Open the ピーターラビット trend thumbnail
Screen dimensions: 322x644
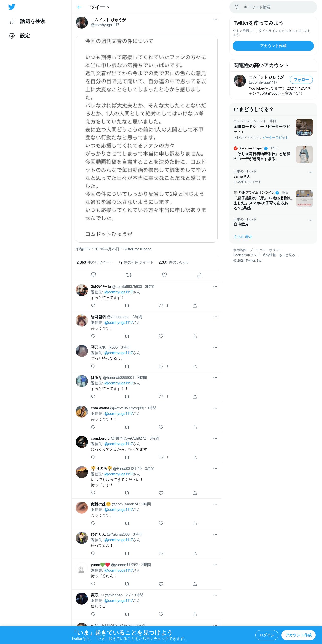[304, 127]
